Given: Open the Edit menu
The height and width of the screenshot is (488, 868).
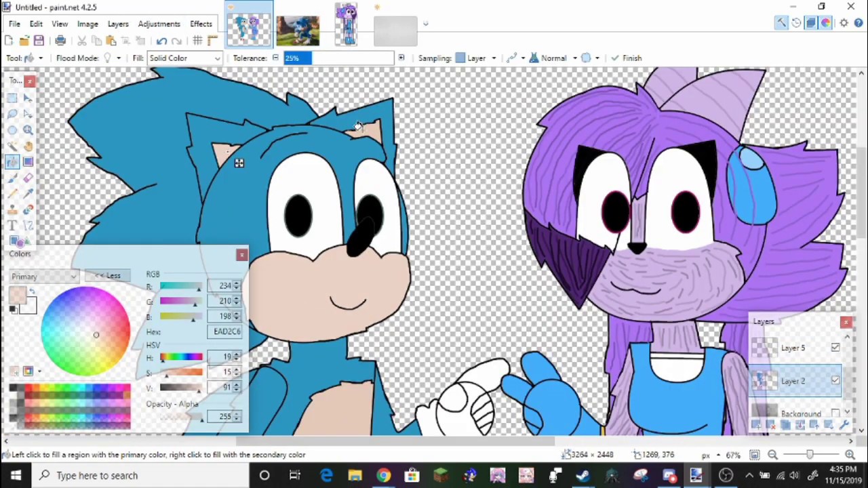Looking at the screenshot, I should pyautogui.click(x=36, y=24).
